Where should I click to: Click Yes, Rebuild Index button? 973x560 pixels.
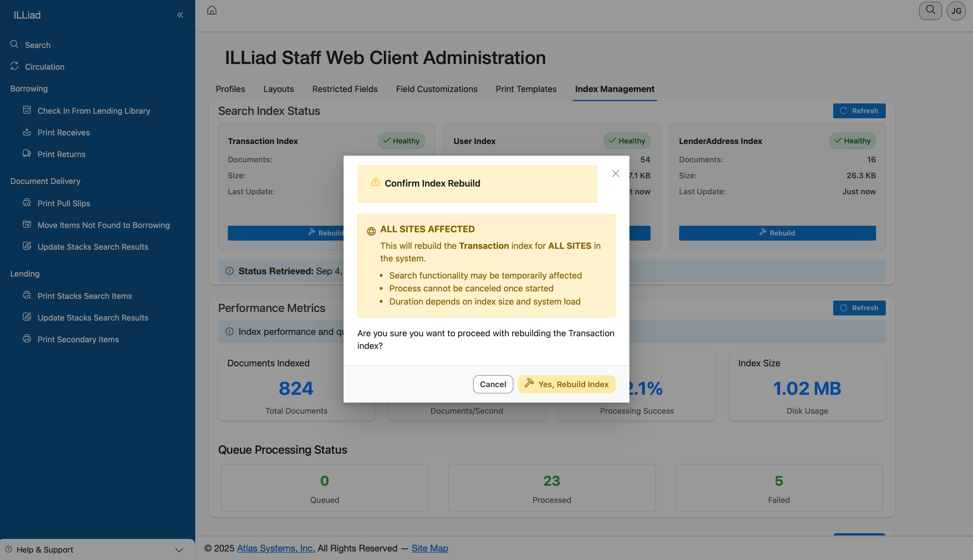(566, 384)
